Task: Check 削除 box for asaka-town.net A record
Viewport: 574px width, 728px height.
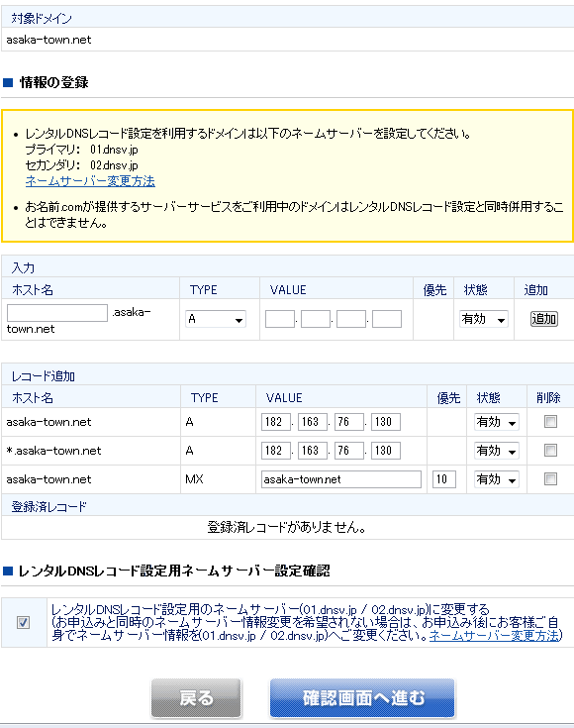Action: point(550,422)
